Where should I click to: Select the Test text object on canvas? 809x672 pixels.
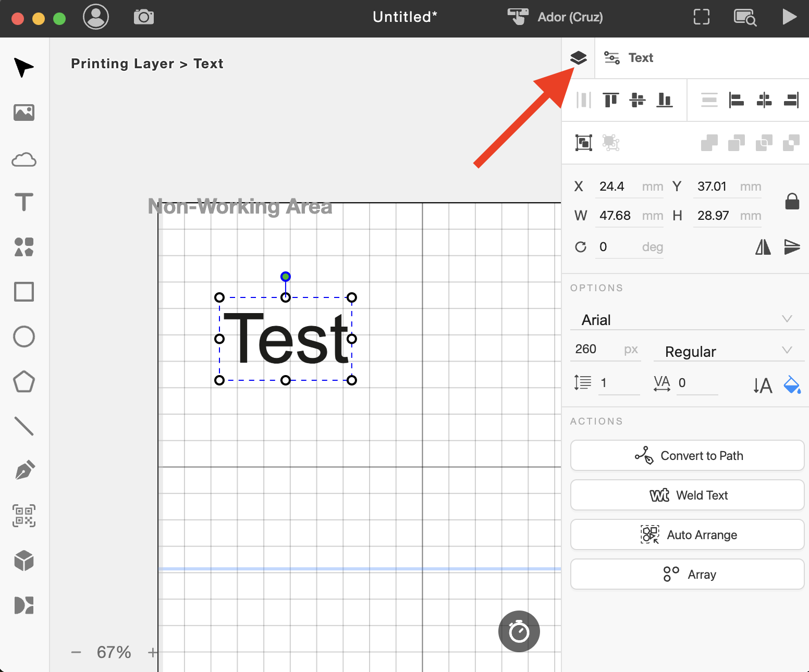pyautogui.click(x=286, y=339)
